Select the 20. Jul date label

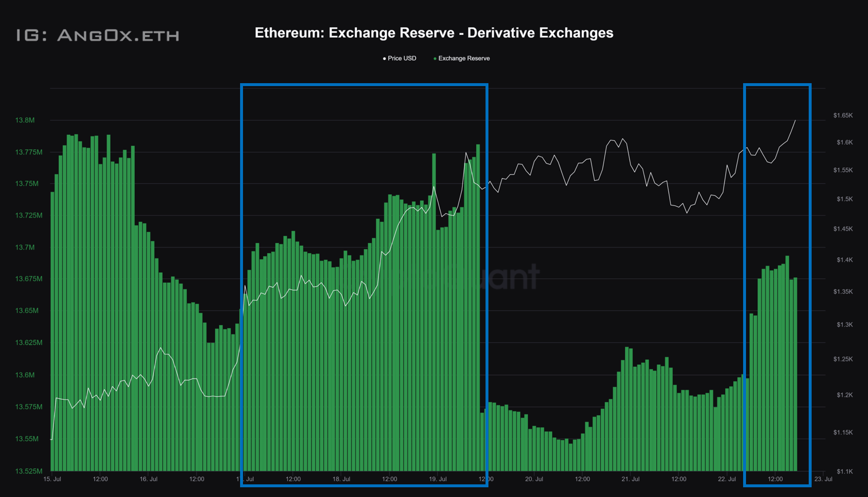(534, 479)
